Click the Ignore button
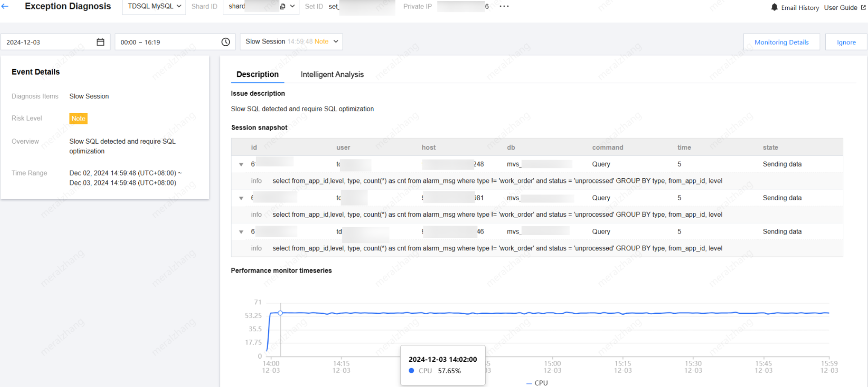Image resolution: width=868 pixels, height=387 pixels. (846, 42)
